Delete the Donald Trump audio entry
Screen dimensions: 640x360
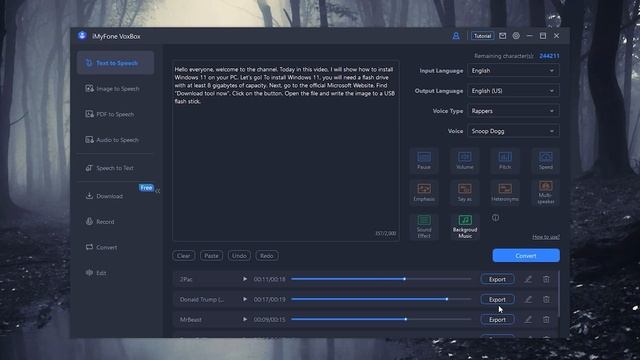click(x=546, y=299)
